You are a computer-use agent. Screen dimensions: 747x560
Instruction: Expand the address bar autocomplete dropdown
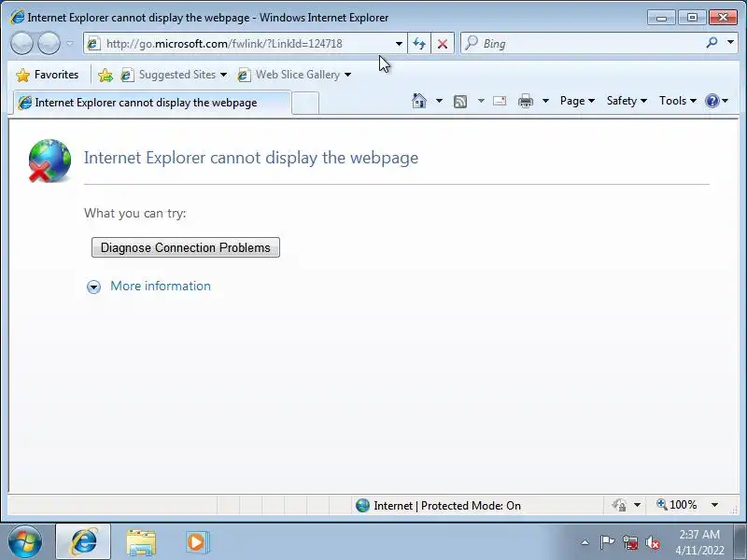tap(399, 44)
